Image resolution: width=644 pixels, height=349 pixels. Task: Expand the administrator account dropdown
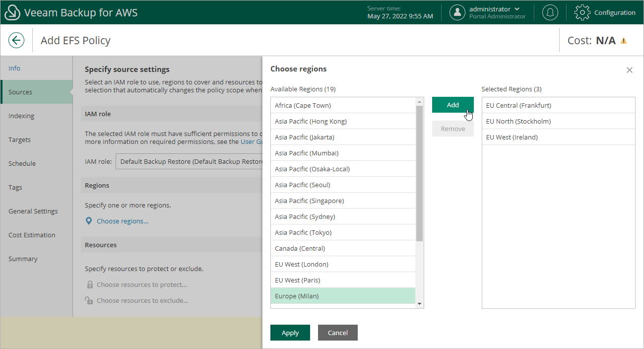517,8
